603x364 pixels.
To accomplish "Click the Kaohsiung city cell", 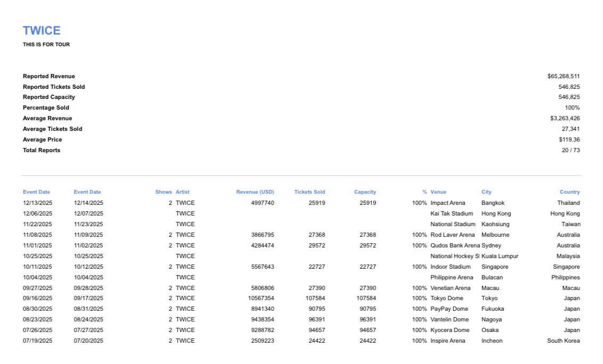I will (495, 224).
